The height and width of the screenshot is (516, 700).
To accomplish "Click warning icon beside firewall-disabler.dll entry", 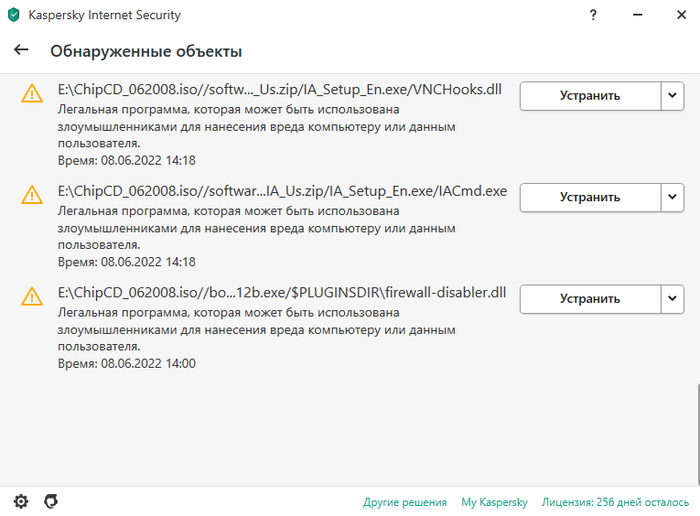I will click(33, 297).
